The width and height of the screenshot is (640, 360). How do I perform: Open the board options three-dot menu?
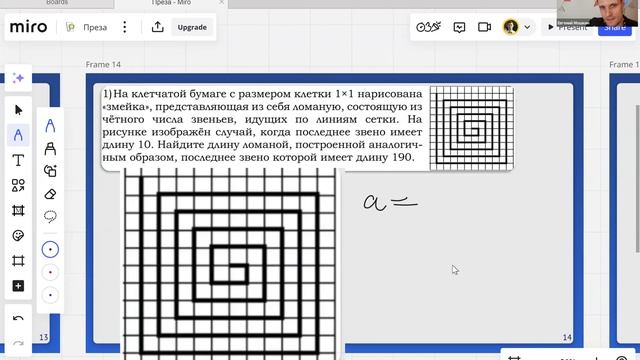[x=124, y=27]
